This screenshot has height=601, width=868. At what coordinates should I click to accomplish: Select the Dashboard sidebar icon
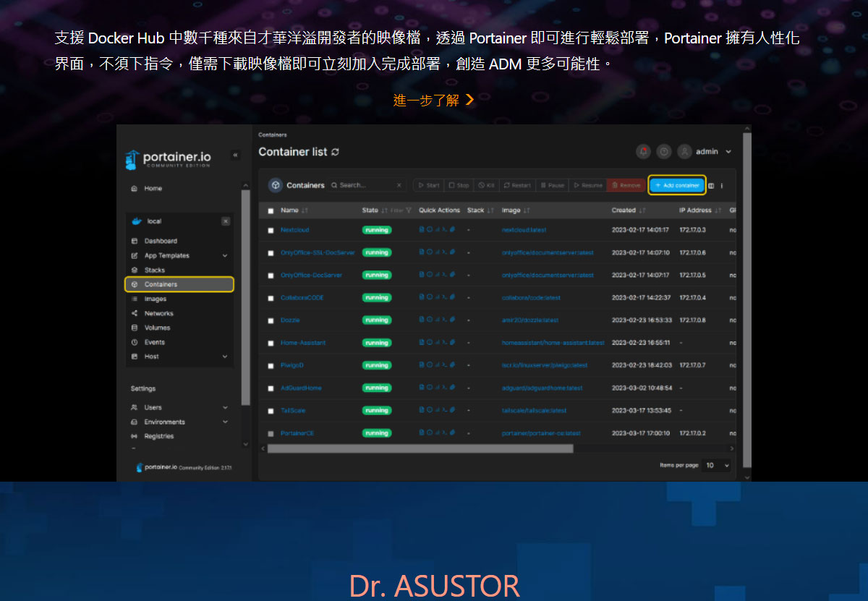click(x=134, y=241)
